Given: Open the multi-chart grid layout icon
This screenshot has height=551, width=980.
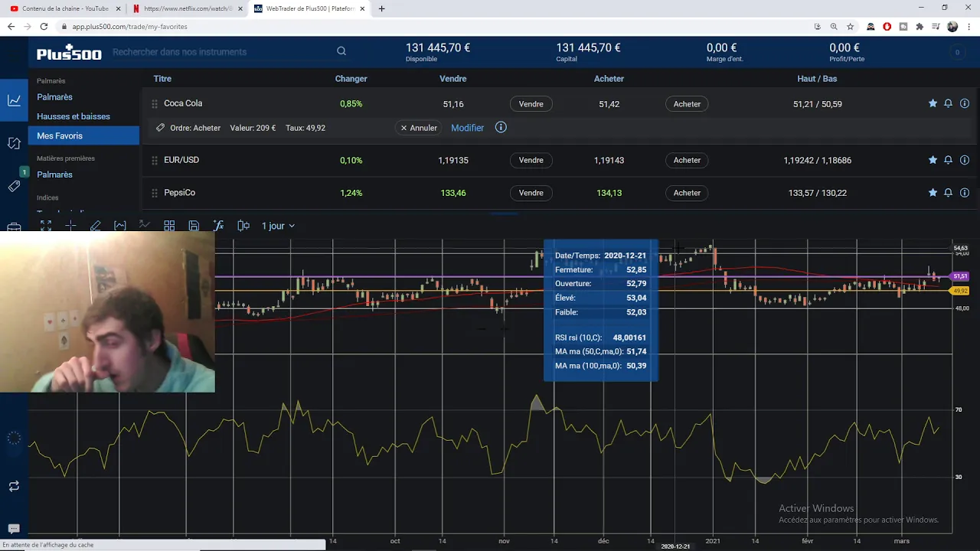Looking at the screenshot, I should [169, 226].
